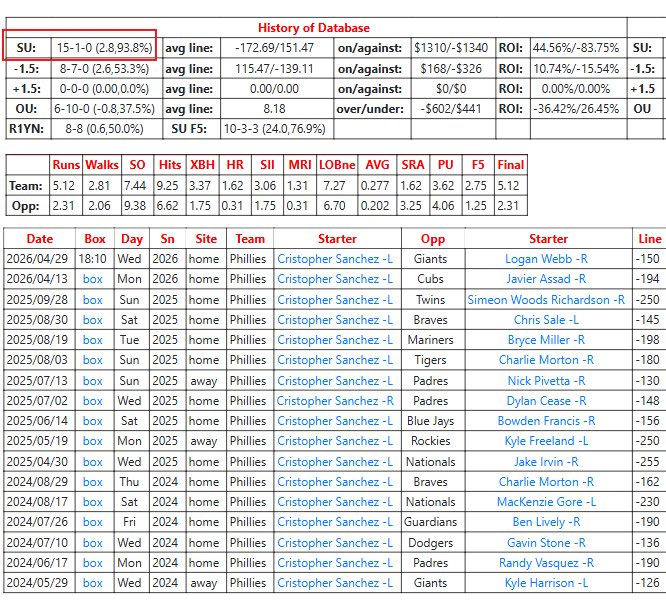Open Kyle Freeland -L starter link
The height and width of the screenshot is (601, 666).
tap(546, 441)
